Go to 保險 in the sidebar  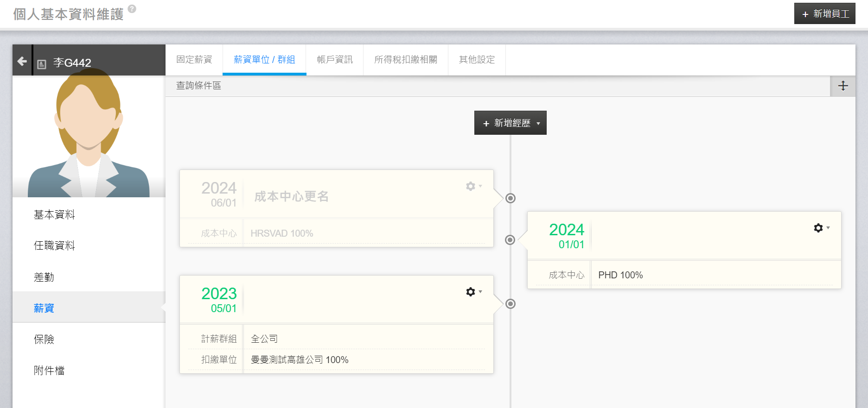(x=44, y=339)
